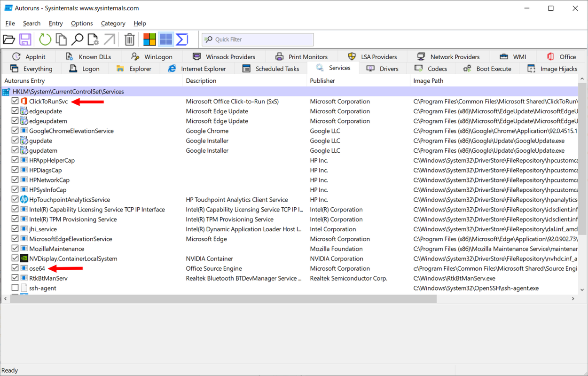Sort by Autoruns Entry column header
588x376 pixels.
(92, 81)
